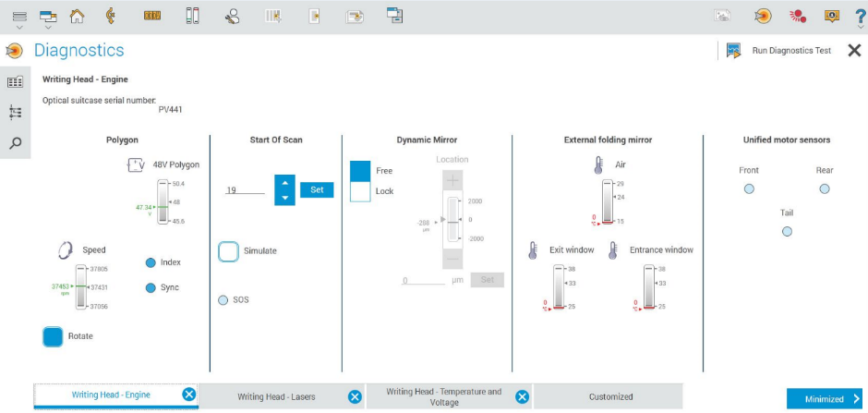Image resolution: width=868 pixels, height=413 pixels.
Task: Click the Diagnostics target icon beside title
Action: (x=15, y=51)
